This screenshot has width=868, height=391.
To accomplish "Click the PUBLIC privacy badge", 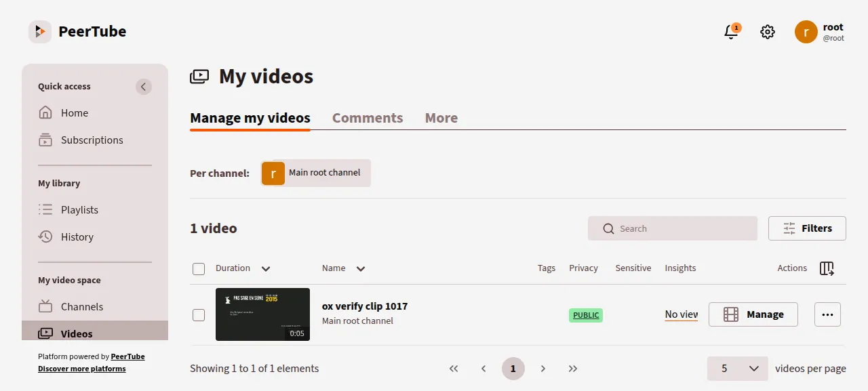I will tap(586, 315).
